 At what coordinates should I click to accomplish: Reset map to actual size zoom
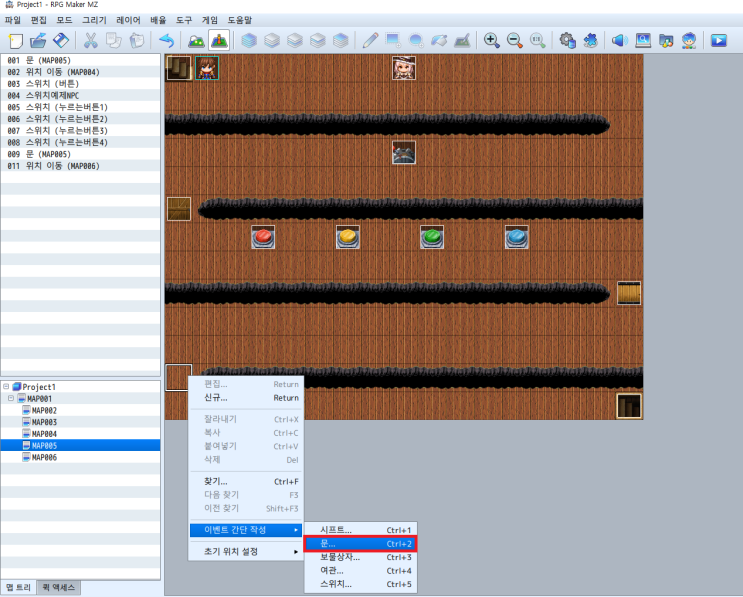click(537, 41)
